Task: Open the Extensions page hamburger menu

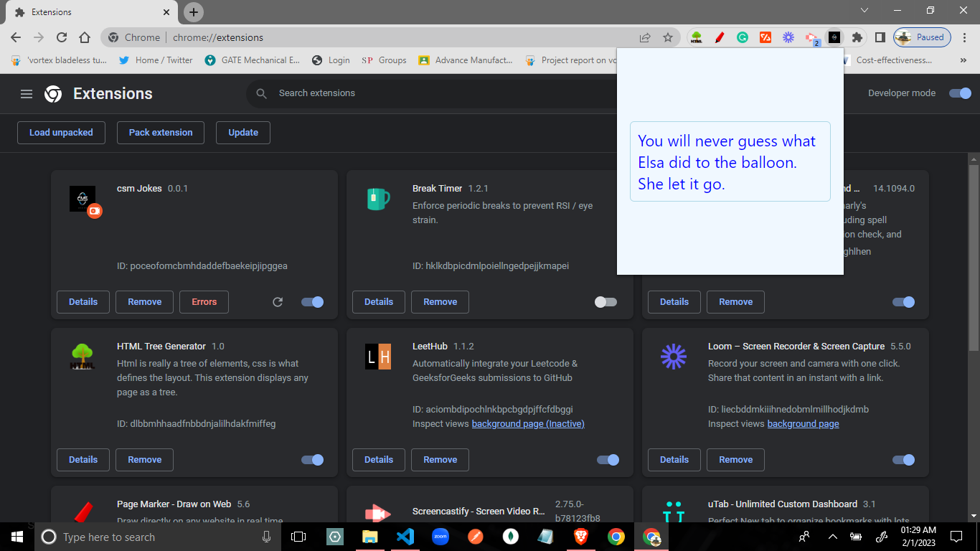Action: 26,93
